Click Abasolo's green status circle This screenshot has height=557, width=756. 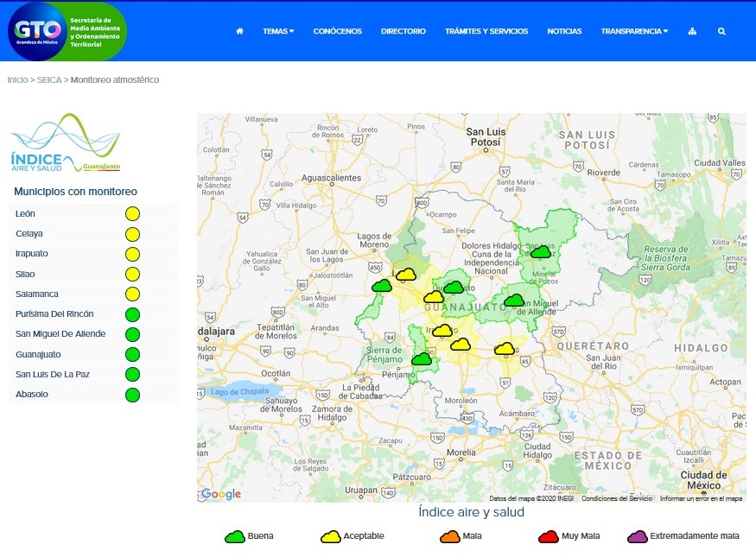tap(132, 395)
